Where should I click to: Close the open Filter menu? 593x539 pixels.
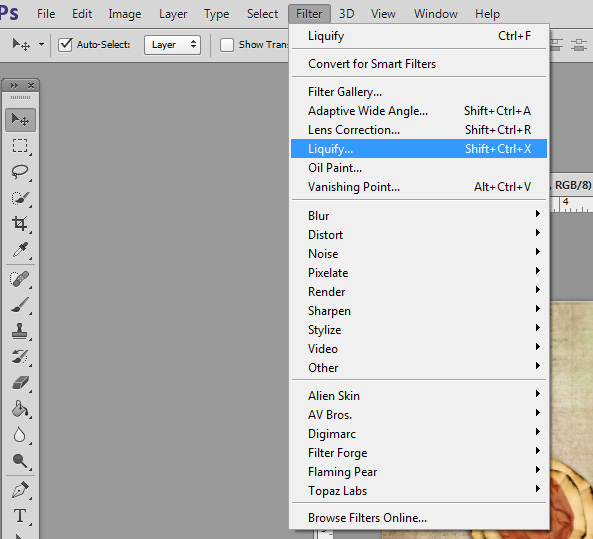point(309,14)
